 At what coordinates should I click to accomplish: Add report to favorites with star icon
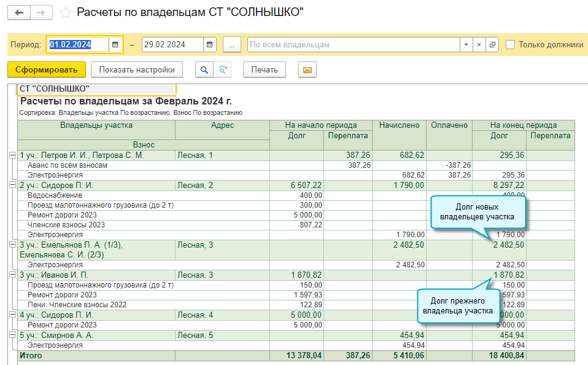tap(66, 13)
